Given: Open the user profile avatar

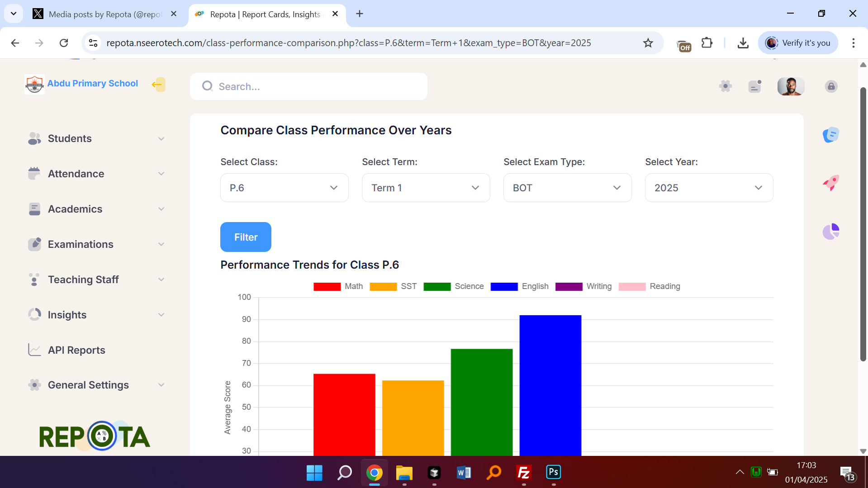Looking at the screenshot, I should click(x=790, y=86).
